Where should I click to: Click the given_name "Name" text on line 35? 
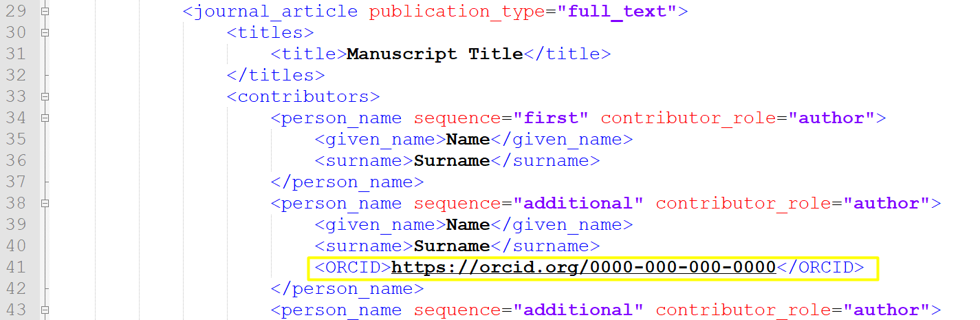(468, 139)
